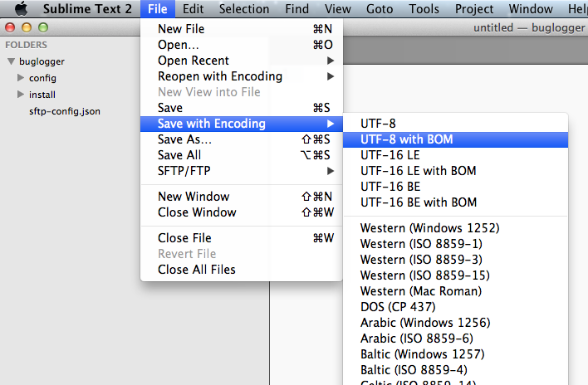Click the File menu in menu bar
588x385 pixels.
tap(158, 8)
